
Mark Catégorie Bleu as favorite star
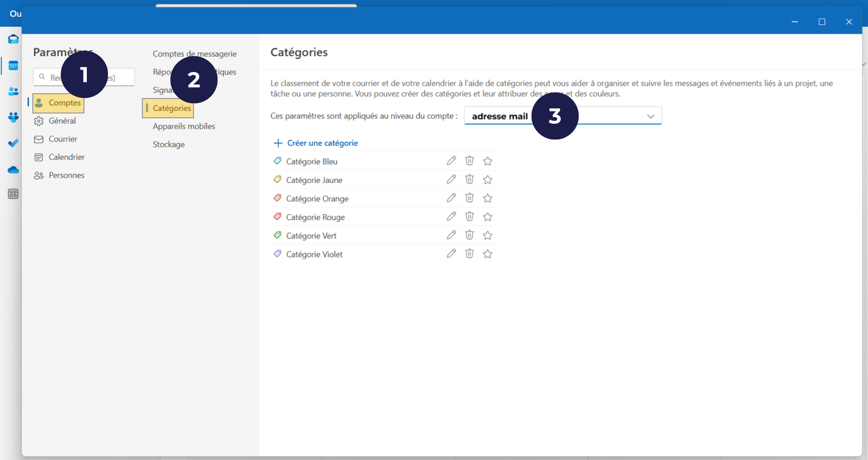(x=487, y=161)
